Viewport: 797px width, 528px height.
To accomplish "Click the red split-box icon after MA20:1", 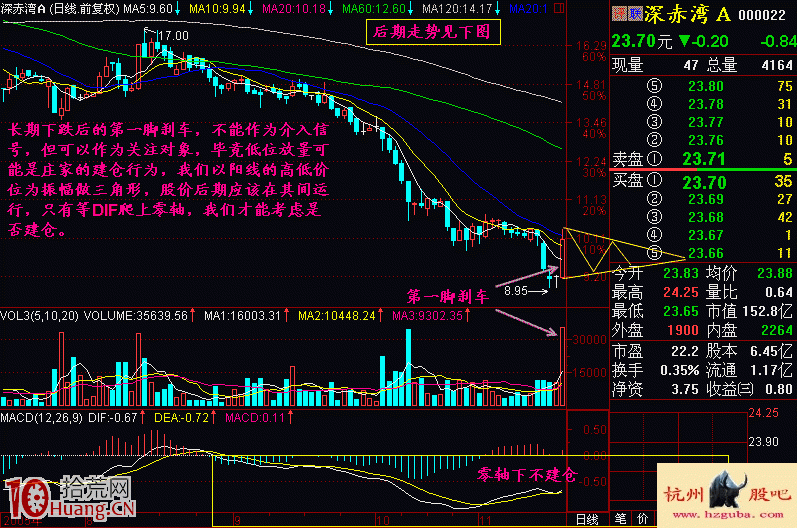I will point(559,8).
